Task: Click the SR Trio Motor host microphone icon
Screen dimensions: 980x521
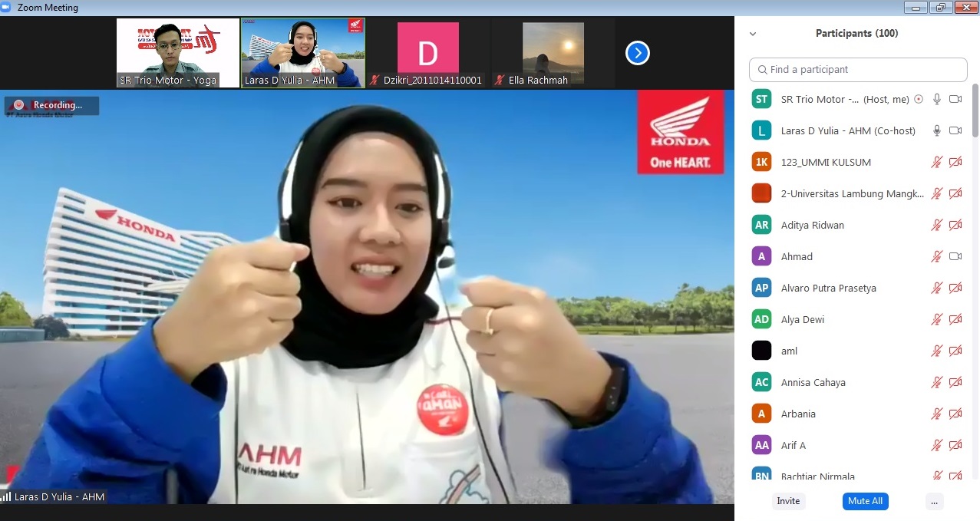Action: (936, 99)
